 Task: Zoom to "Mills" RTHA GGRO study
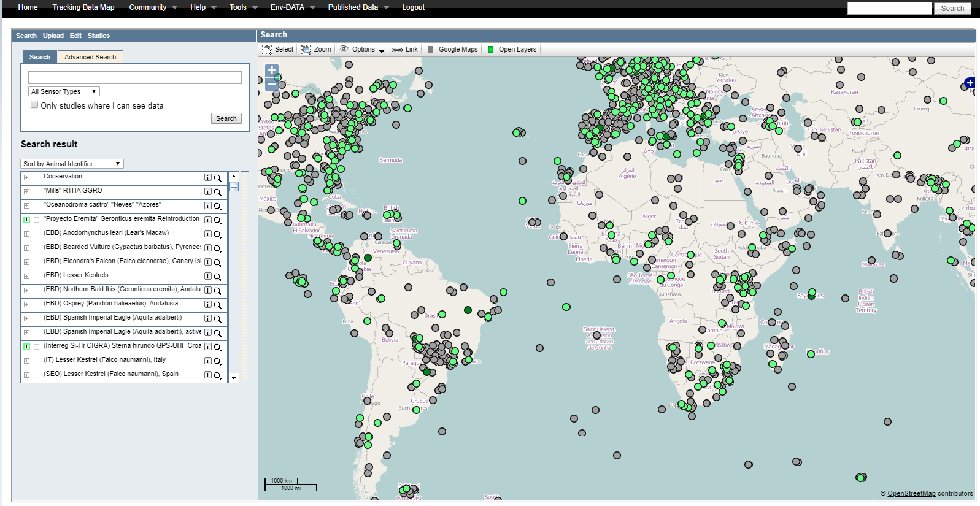(x=217, y=192)
